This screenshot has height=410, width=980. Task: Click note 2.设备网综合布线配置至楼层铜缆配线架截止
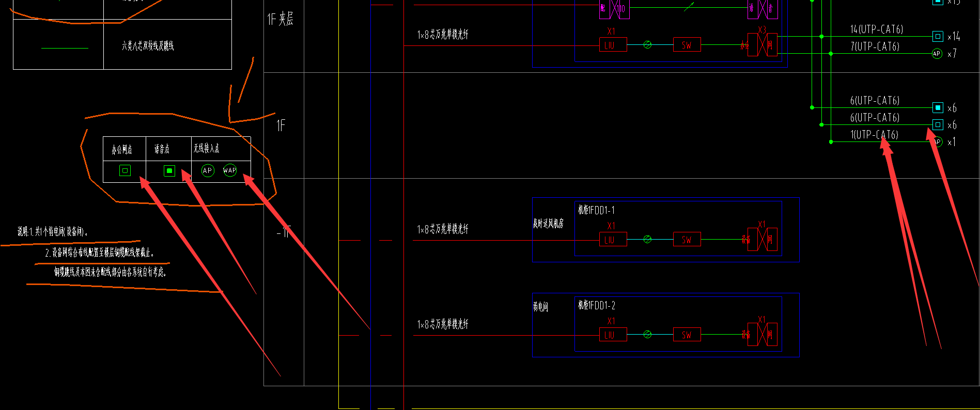(x=100, y=253)
